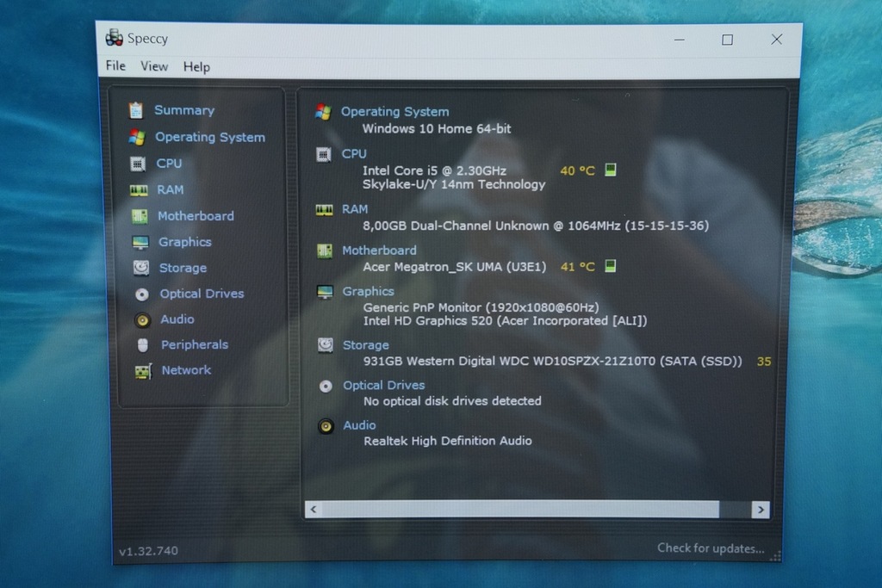Click the Audio speaker icon in summary panel

(x=326, y=426)
